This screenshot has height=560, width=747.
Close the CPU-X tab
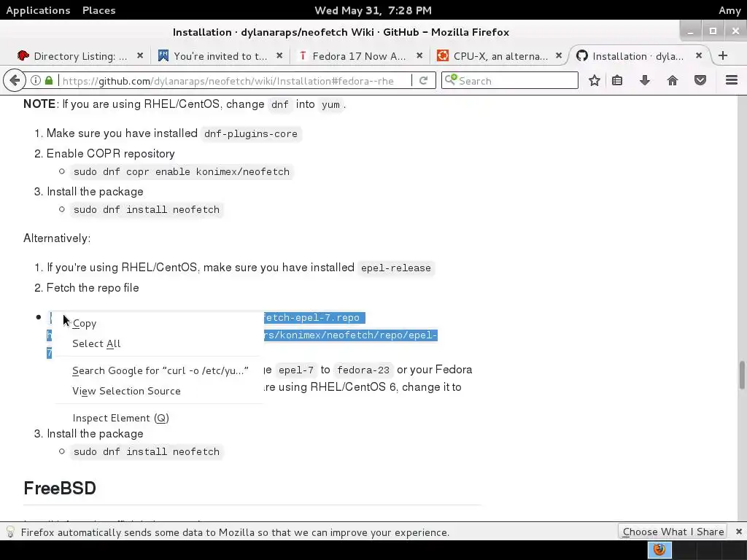coord(559,55)
